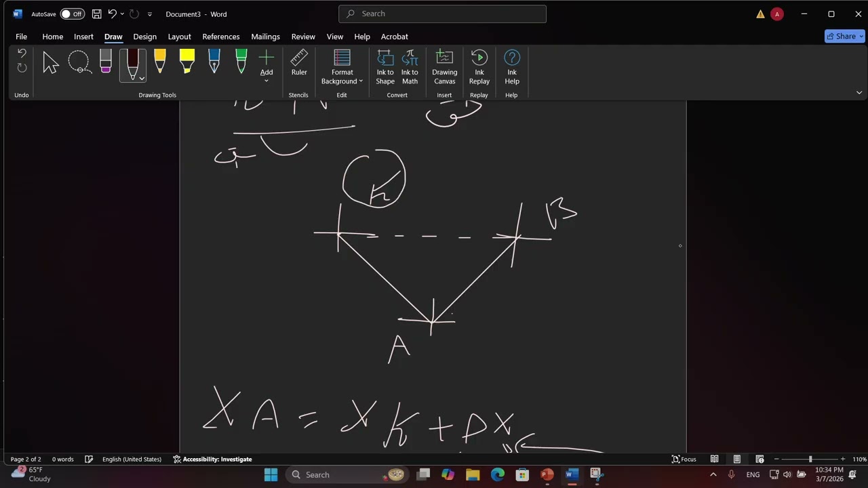Save the document via title bar icon
Viewport: 868px width, 488px height.
coord(97,14)
